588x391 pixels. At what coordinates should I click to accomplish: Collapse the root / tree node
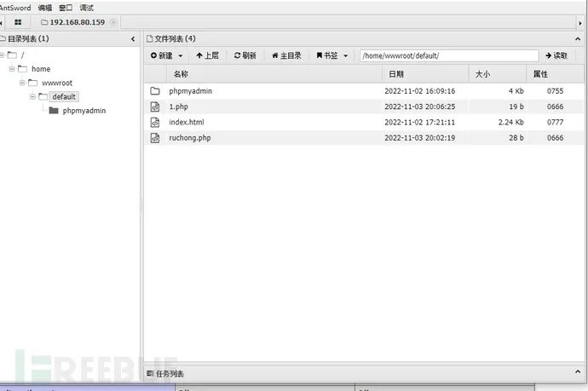click(2, 55)
